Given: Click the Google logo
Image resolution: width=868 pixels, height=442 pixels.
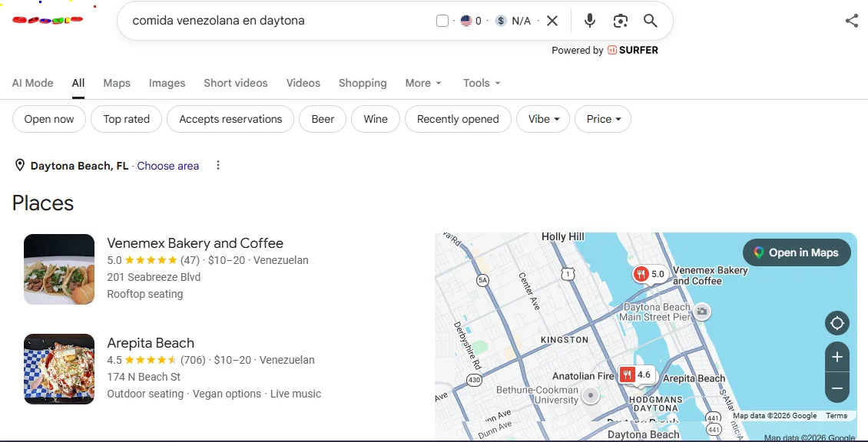Looking at the screenshot, I should [x=48, y=21].
